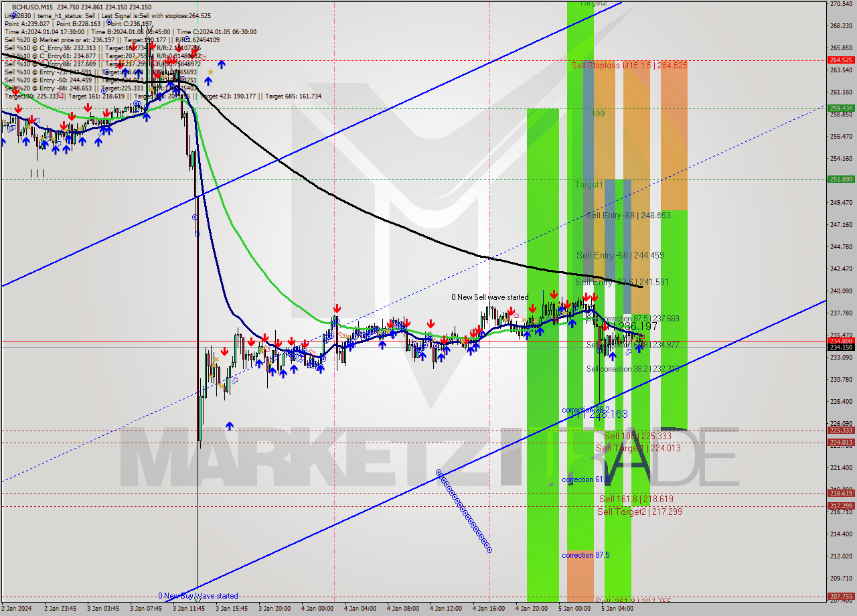Click the '3 Jan 11:45' time axis label
The width and height of the screenshot is (857, 616).
[189, 609]
